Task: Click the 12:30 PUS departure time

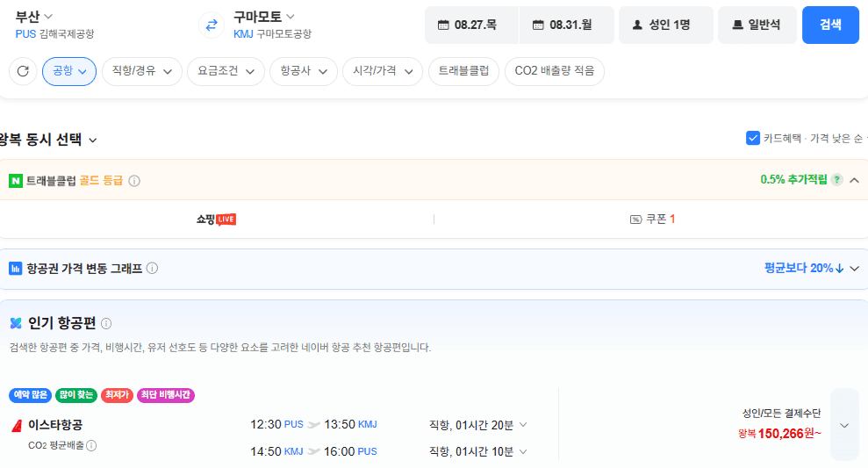Action: pos(276,425)
